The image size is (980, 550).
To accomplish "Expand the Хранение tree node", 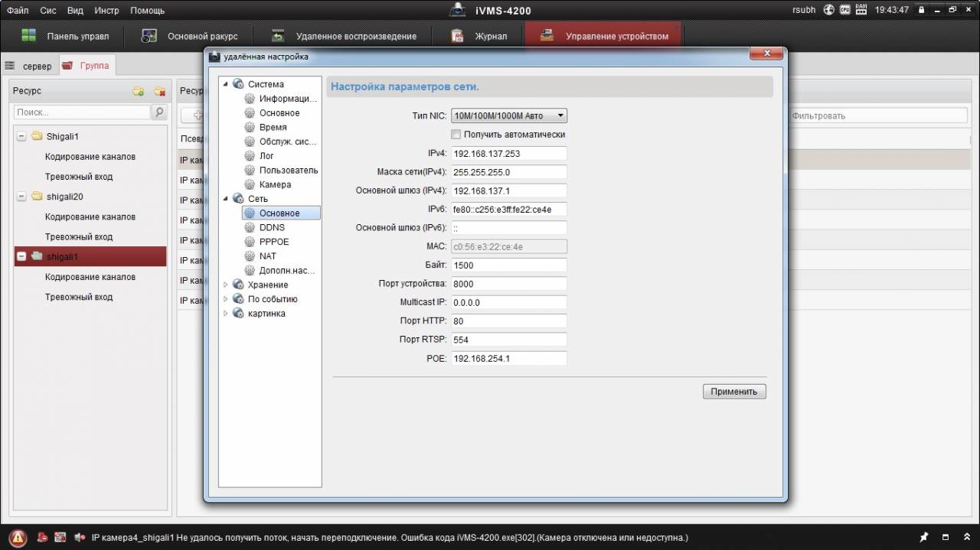I will pos(226,285).
